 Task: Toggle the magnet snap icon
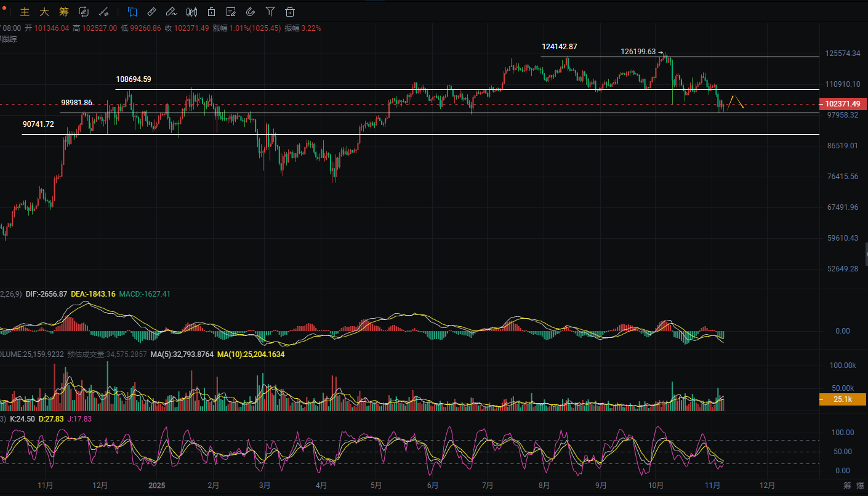pyautogui.click(x=251, y=12)
